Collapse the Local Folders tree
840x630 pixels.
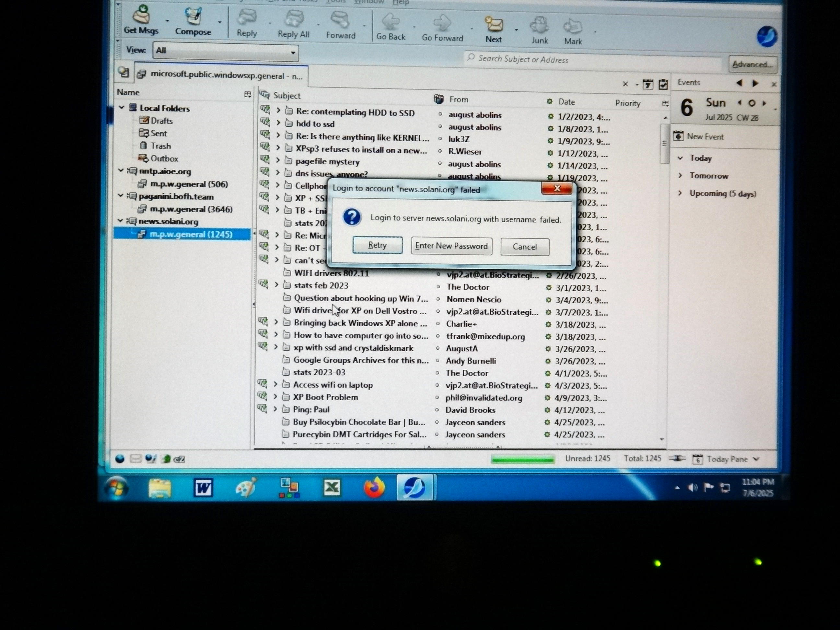pyautogui.click(x=122, y=108)
